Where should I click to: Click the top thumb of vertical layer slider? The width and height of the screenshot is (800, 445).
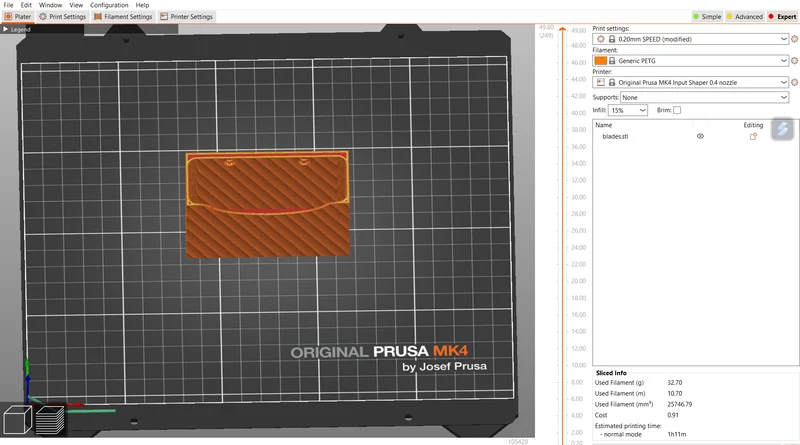click(x=562, y=29)
